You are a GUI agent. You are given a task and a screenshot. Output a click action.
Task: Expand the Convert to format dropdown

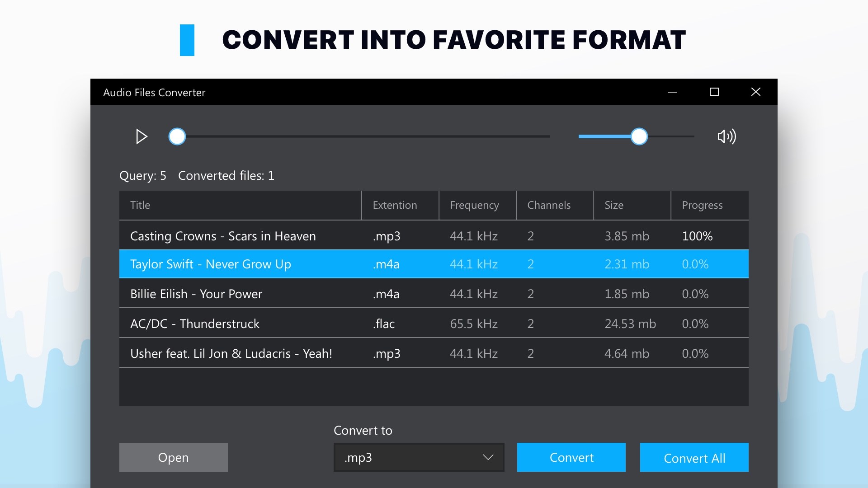[x=419, y=457]
